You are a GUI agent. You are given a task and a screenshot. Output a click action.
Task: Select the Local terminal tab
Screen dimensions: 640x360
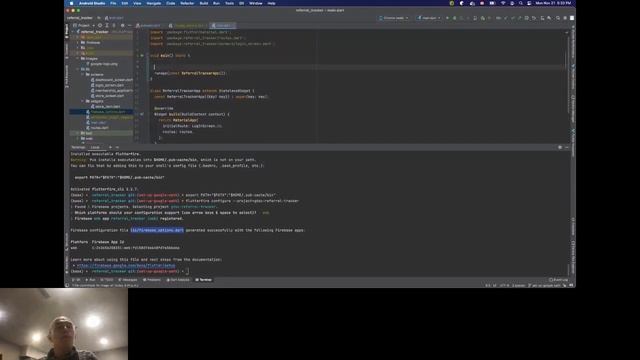coord(95,147)
